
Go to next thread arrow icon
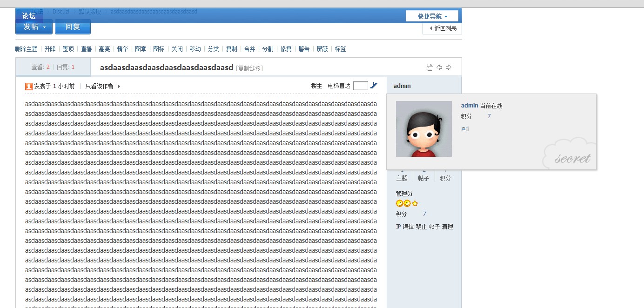[449, 67]
